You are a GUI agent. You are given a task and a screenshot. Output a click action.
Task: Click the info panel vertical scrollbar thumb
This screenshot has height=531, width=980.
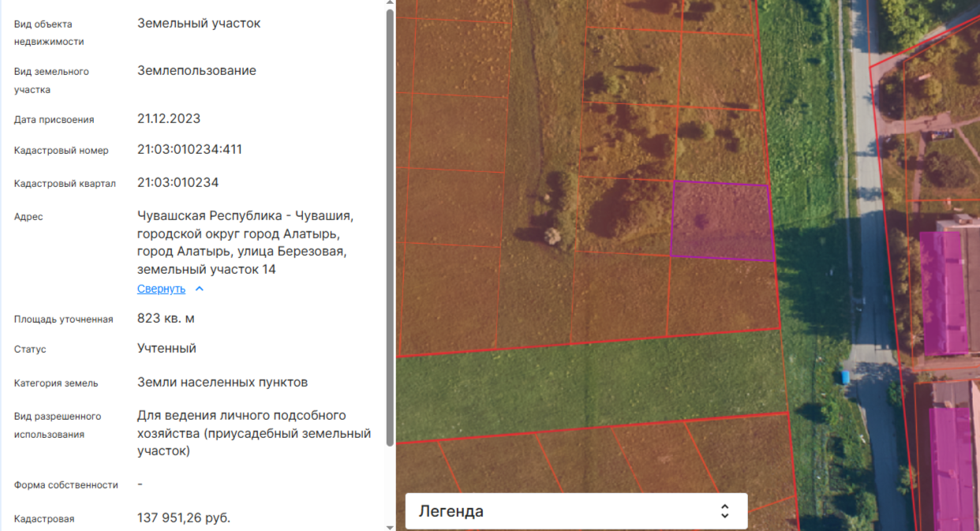point(390,227)
